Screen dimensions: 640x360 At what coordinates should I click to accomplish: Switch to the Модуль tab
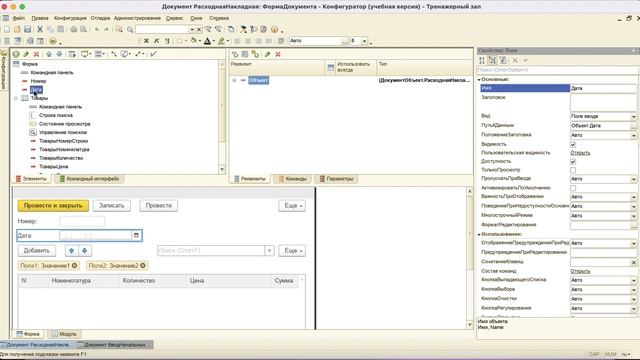[64, 334]
